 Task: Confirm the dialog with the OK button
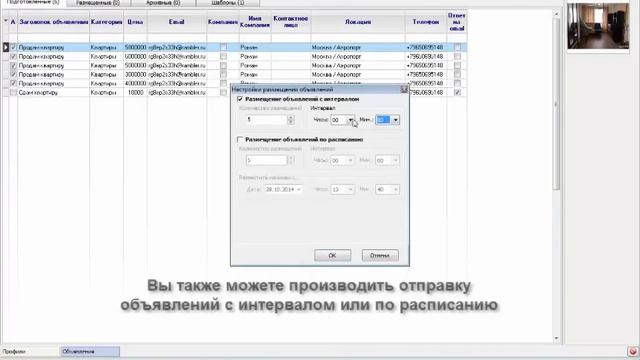332,256
